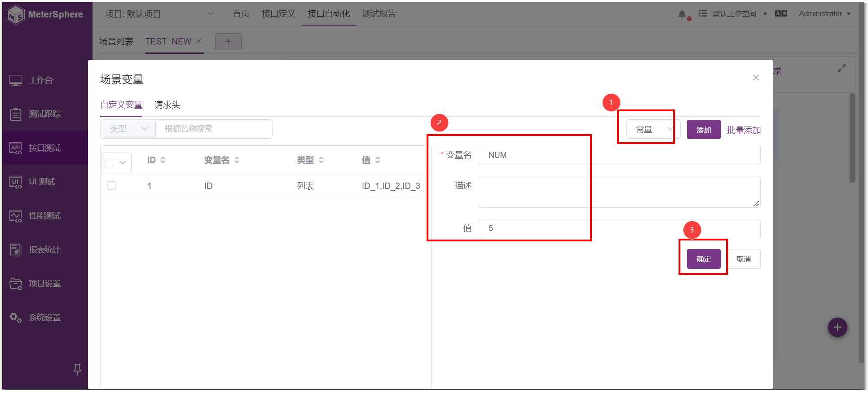This screenshot has width=868, height=393.
Task: Click the floating purple plus button
Action: 837,327
